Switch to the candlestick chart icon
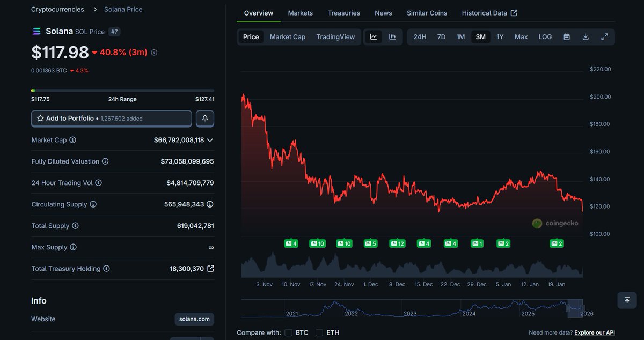Screen dimensions: 644x340 pos(392,37)
